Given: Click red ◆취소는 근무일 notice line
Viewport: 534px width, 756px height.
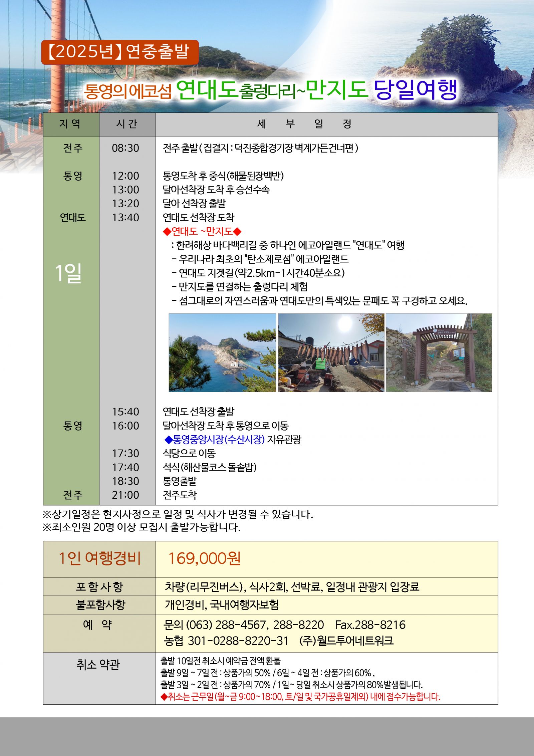Looking at the screenshot, I should click(x=300, y=697).
